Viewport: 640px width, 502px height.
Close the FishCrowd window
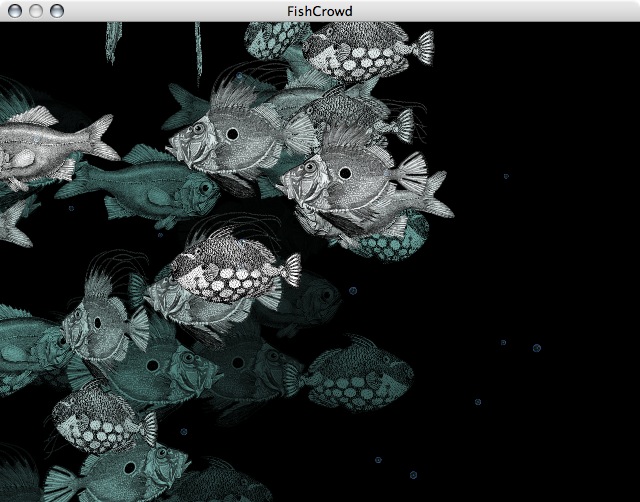[x=15, y=11]
